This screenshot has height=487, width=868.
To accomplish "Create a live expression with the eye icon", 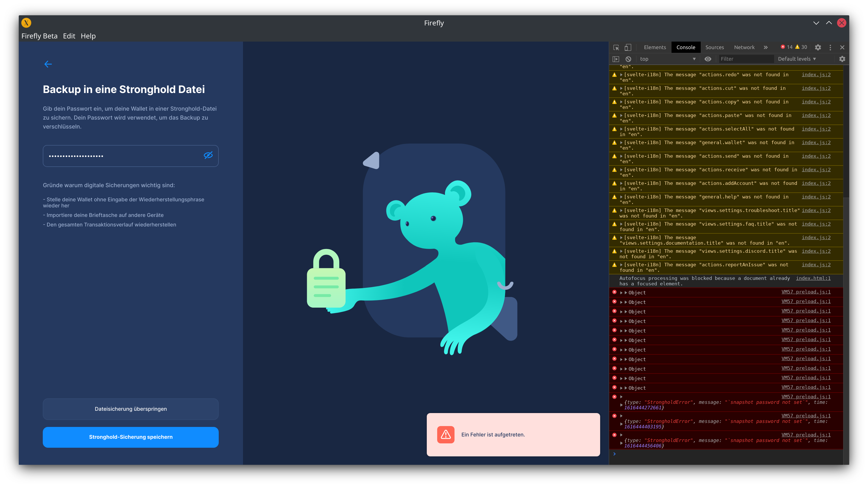I will [x=708, y=59].
